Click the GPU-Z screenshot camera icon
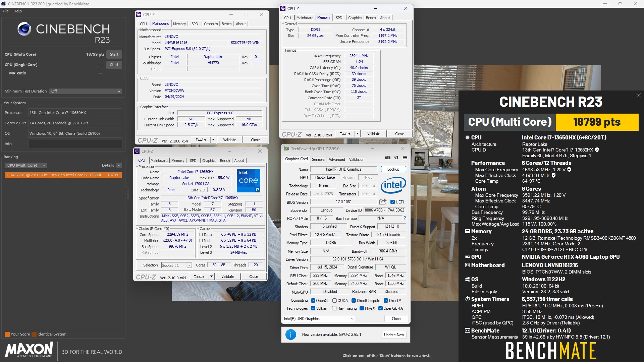 pos(387,158)
